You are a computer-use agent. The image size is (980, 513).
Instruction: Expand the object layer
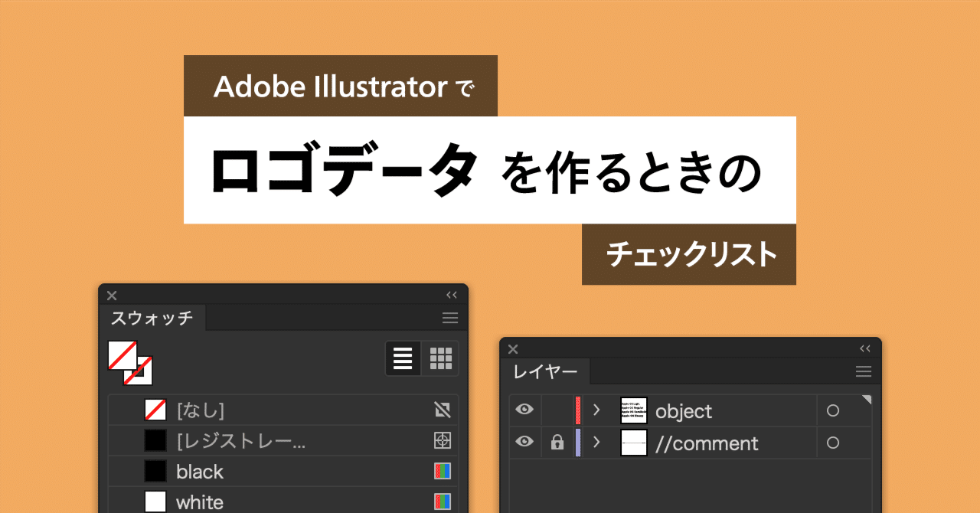[x=597, y=411]
